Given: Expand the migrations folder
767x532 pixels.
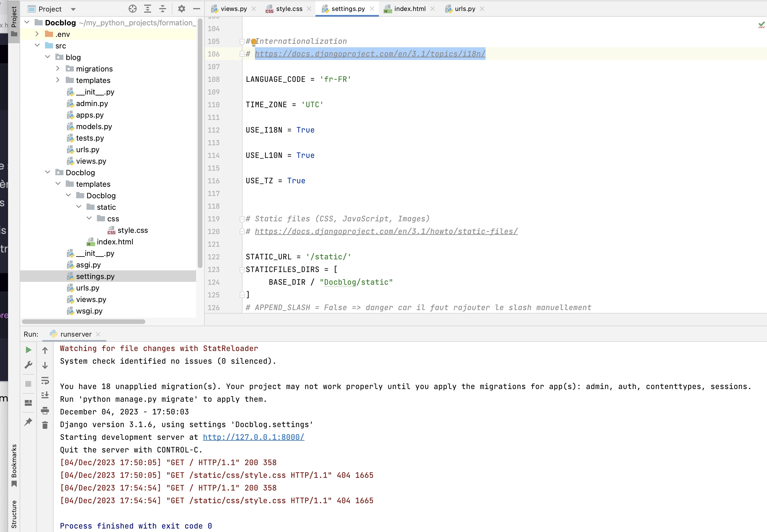Looking at the screenshot, I should 58,69.
